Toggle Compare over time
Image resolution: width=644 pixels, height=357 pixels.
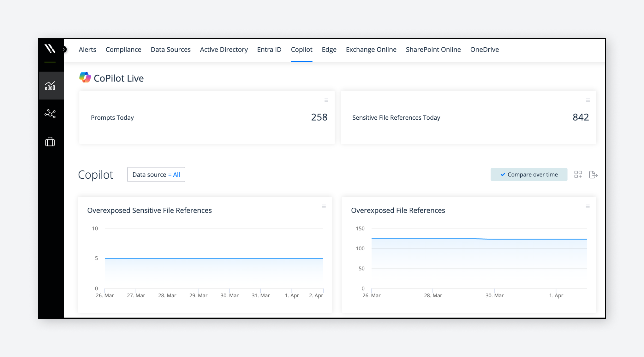[x=528, y=174]
